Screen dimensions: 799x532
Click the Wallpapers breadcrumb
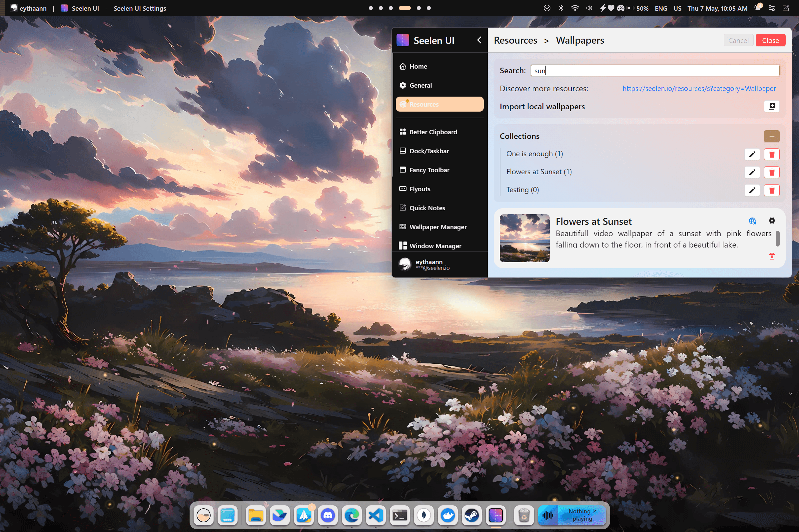coord(580,40)
